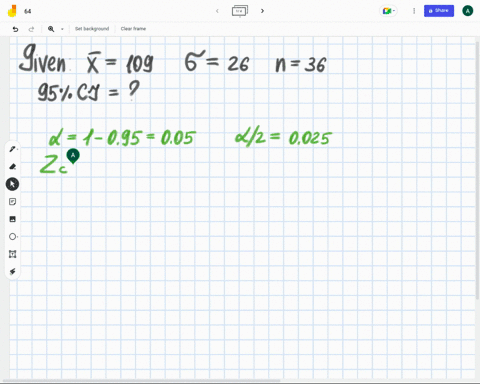
Task: Select the Circle shape tool
Action: tap(13, 237)
